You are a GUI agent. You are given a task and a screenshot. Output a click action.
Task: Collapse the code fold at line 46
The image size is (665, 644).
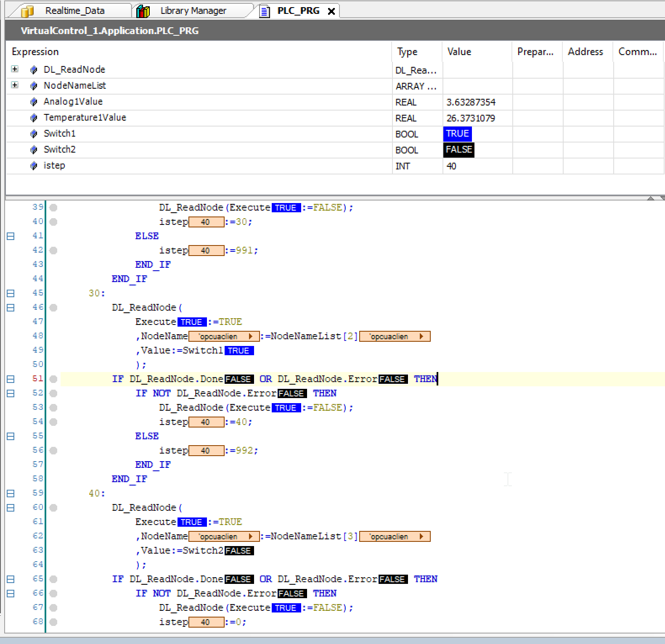coord(11,308)
